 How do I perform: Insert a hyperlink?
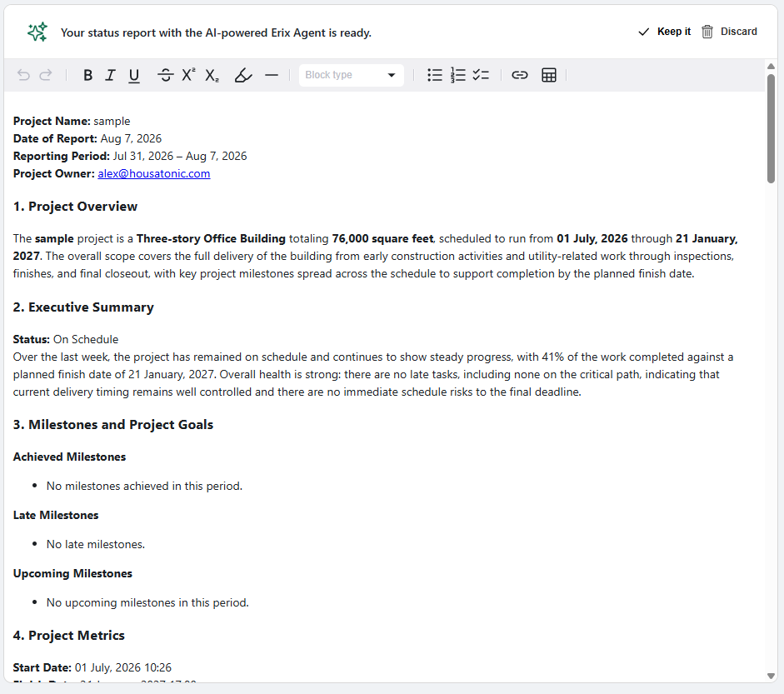[520, 75]
